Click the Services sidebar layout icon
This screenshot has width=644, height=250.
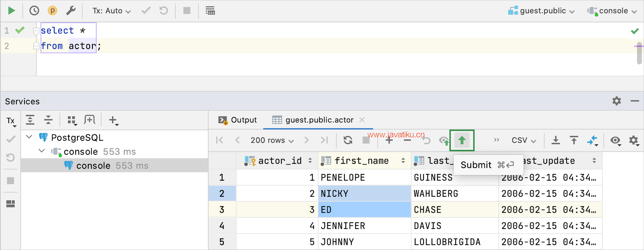pyautogui.click(x=11, y=204)
